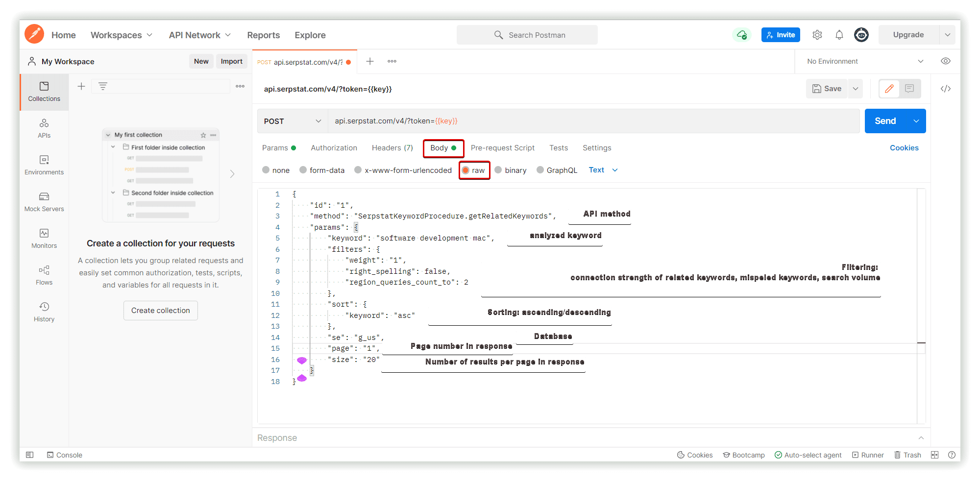Open the collections more options ellipsis
Screen dimensions: 980x481
(240, 86)
